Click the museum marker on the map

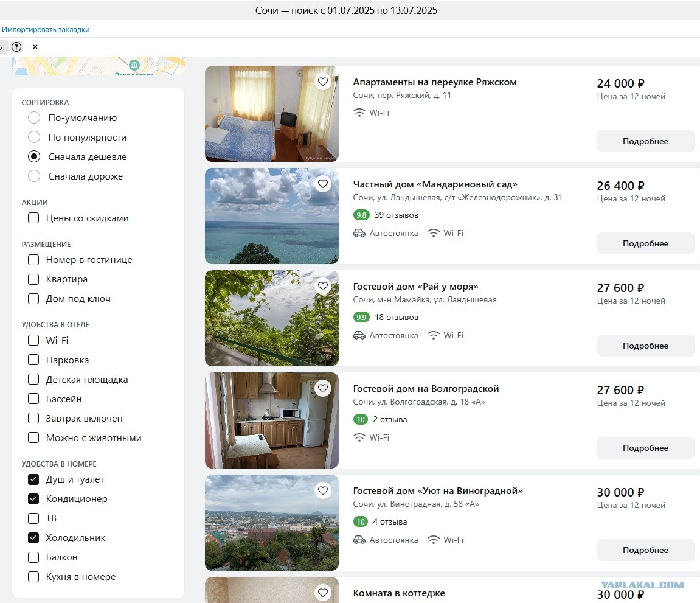(x=134, y=64)
